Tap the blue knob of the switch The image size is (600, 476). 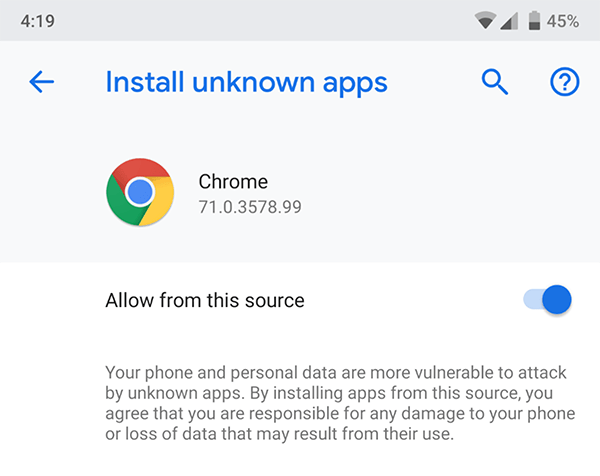(x=557, y=300)
